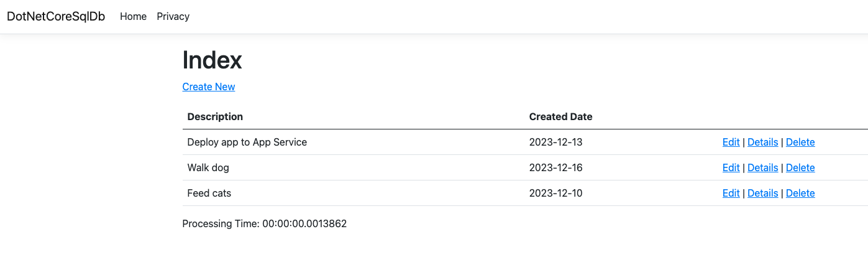The width and height of the screenshot is (868, 267).
Task: Delete the Feed cats task
Action: pos(800,193)
